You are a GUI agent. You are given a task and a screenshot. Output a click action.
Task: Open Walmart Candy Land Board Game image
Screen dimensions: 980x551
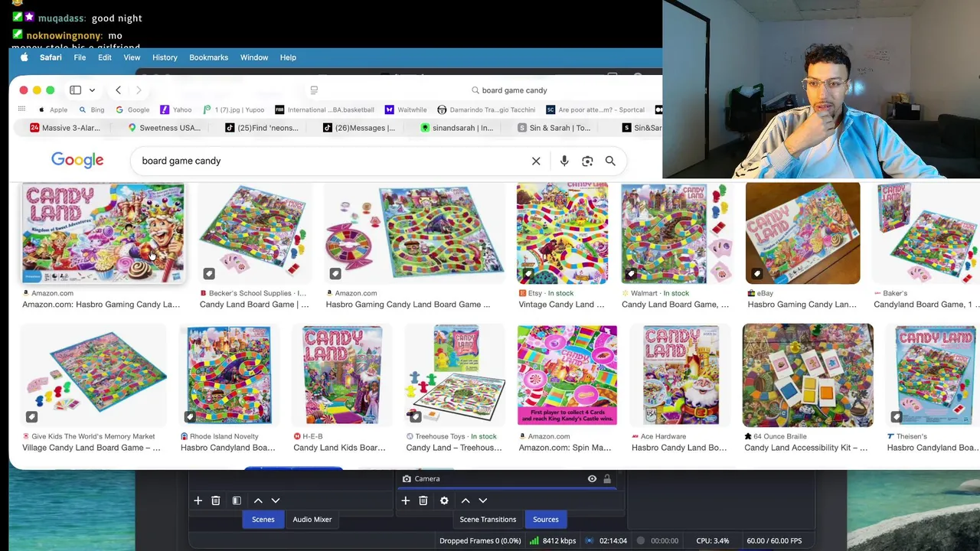[x=676, y=233]
